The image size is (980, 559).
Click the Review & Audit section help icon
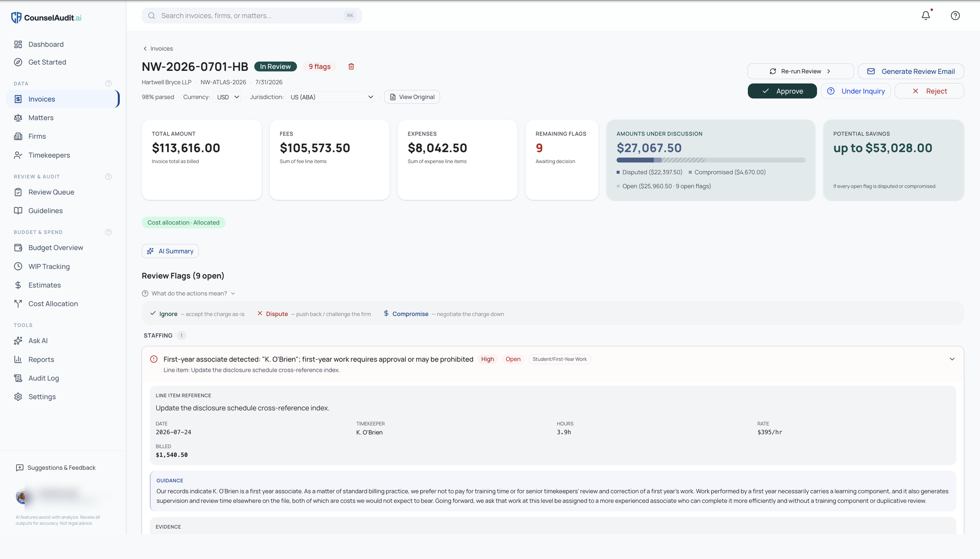coord(108,177)
